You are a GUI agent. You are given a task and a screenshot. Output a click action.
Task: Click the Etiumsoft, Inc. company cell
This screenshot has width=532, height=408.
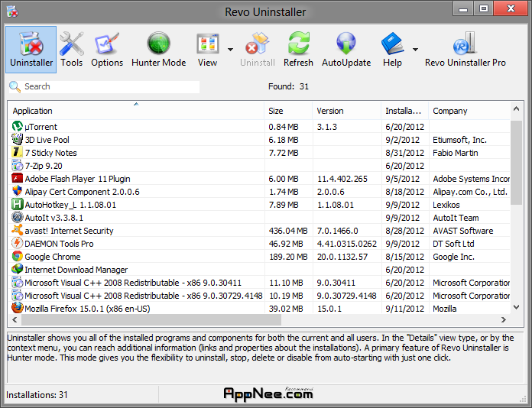point(459,140)
